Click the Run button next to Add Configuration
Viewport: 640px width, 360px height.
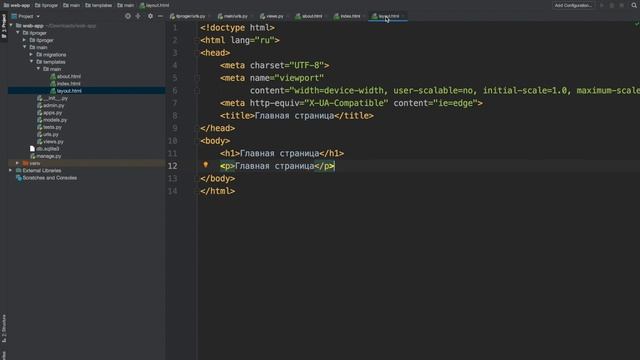coord(602,5)
